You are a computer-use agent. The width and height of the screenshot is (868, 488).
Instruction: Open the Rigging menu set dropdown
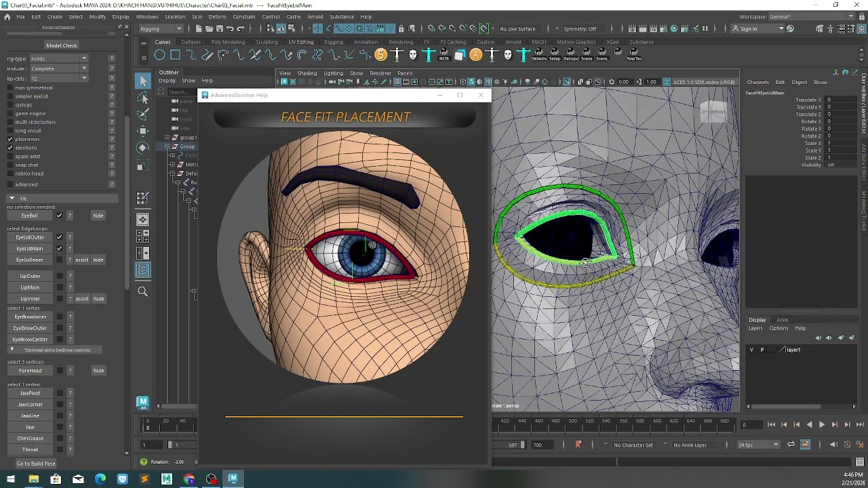(x=161, y=28)
